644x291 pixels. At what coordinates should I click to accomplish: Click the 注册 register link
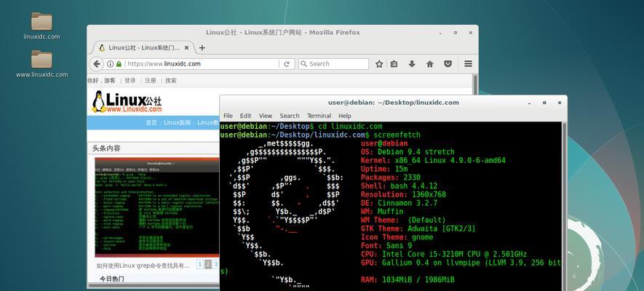pos(151,81)
